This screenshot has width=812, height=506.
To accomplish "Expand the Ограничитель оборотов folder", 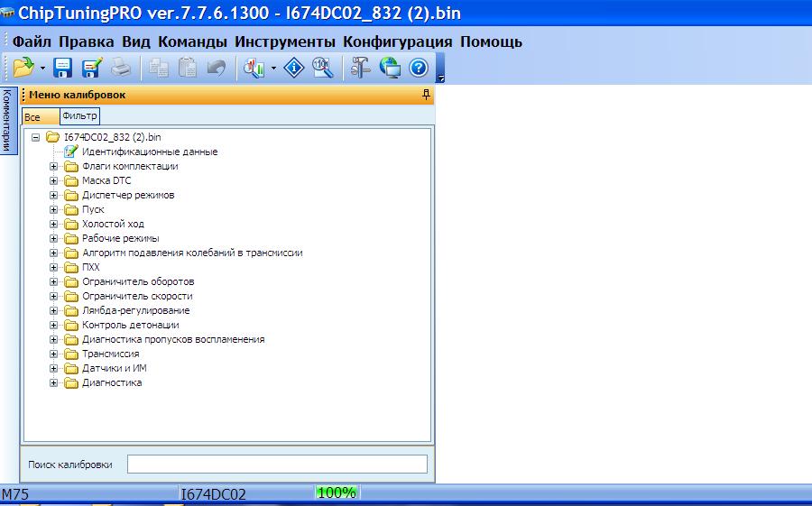I will [x=53, y=281].
